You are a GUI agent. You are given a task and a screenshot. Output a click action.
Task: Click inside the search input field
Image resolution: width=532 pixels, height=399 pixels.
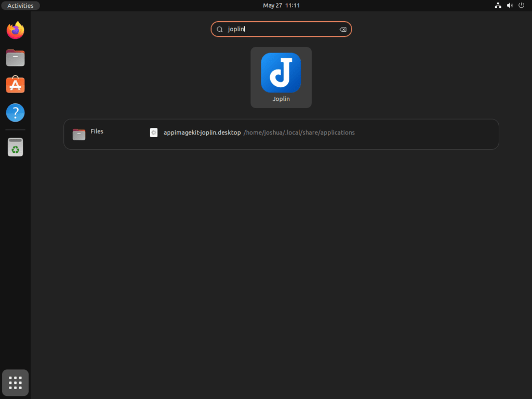point(281,29)
